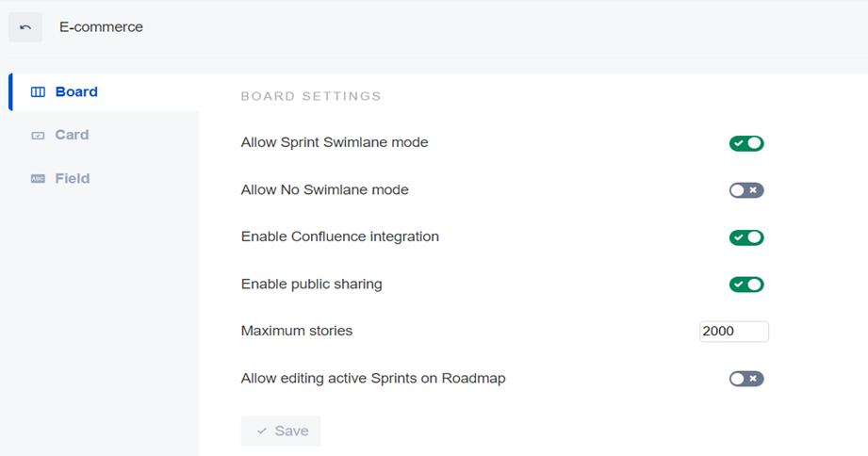This screenshot has height=456, width=868.
Task: Disable Allow Sprint Swimlane mode toggle
Action: (745, 143)
